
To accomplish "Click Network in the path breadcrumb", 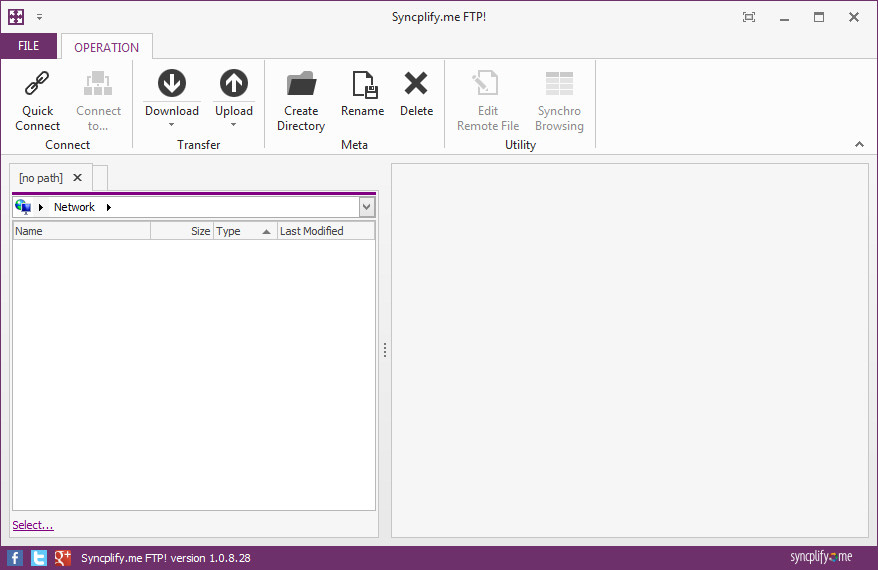I will [74, 207].
